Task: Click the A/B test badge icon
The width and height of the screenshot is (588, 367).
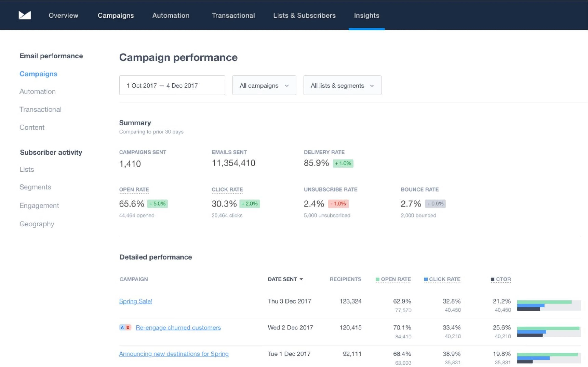Action: tap(125, 327)
